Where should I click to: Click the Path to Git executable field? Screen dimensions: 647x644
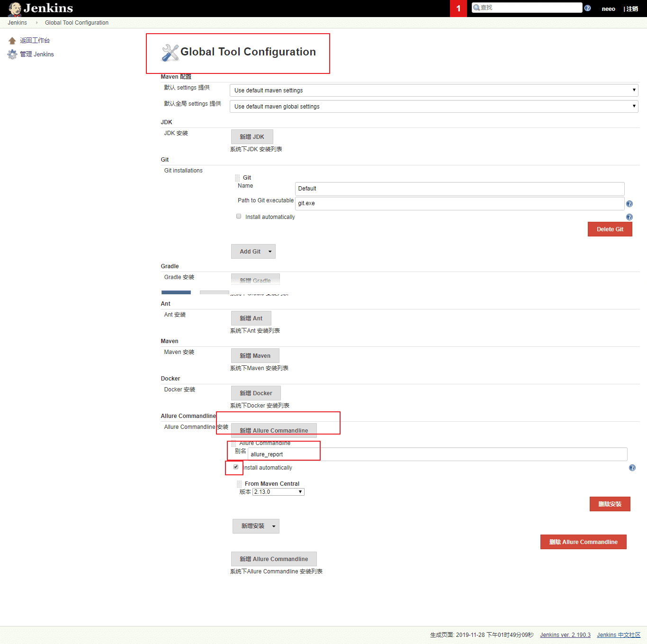click(x=459, y=203)
